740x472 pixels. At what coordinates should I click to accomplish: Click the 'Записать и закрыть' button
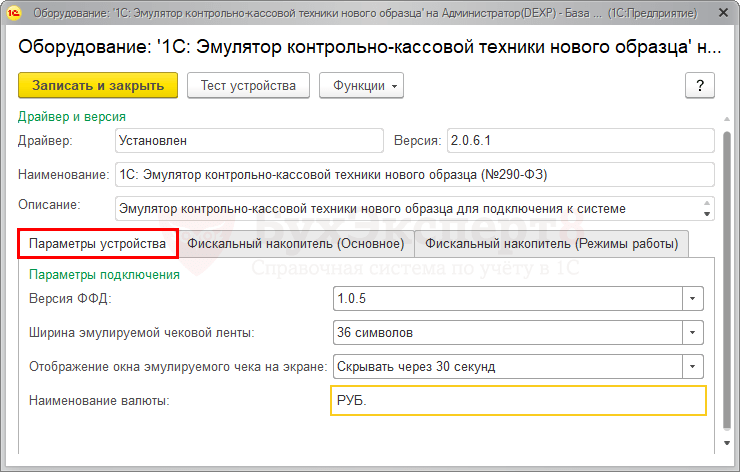click(x=98, y=85)
